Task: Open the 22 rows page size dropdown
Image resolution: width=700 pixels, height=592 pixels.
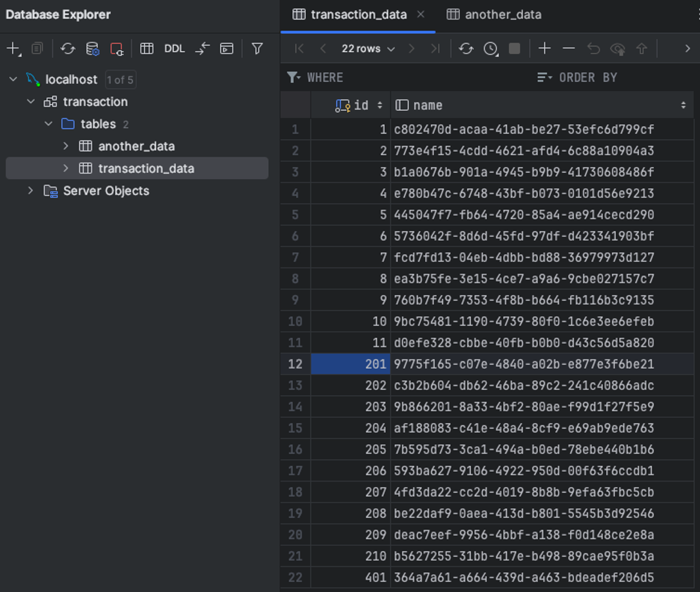Action: (368, 48)
